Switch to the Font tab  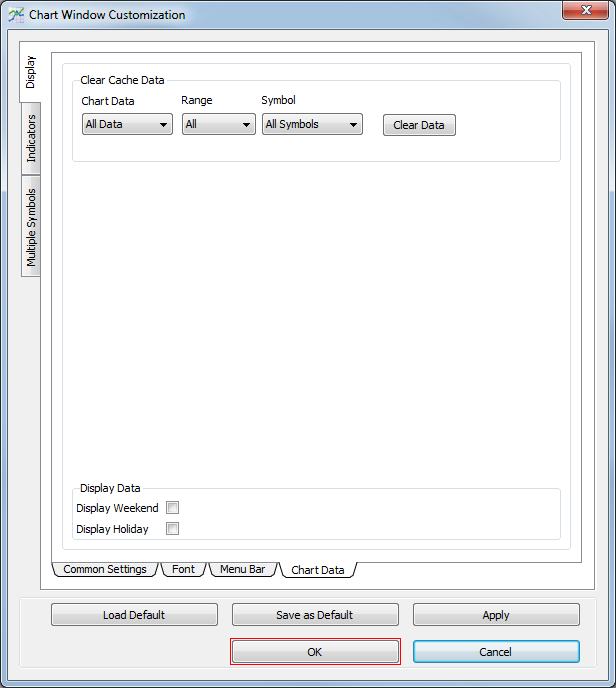click(x=183, y=569)
